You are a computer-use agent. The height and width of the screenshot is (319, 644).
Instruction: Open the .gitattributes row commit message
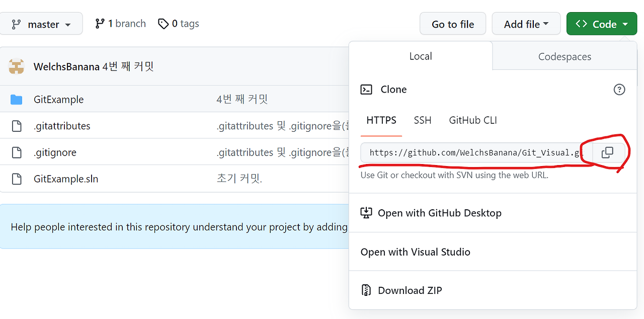click(283, 126)
